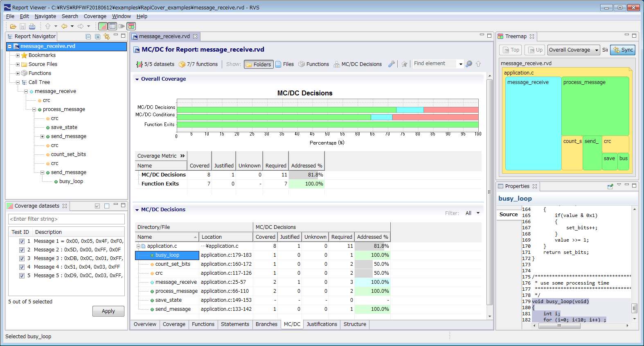Image resolution: width=644 pixels, height=346 pixels.
Task: Click the Open report folder icon
Action: [x=13, y=26]
